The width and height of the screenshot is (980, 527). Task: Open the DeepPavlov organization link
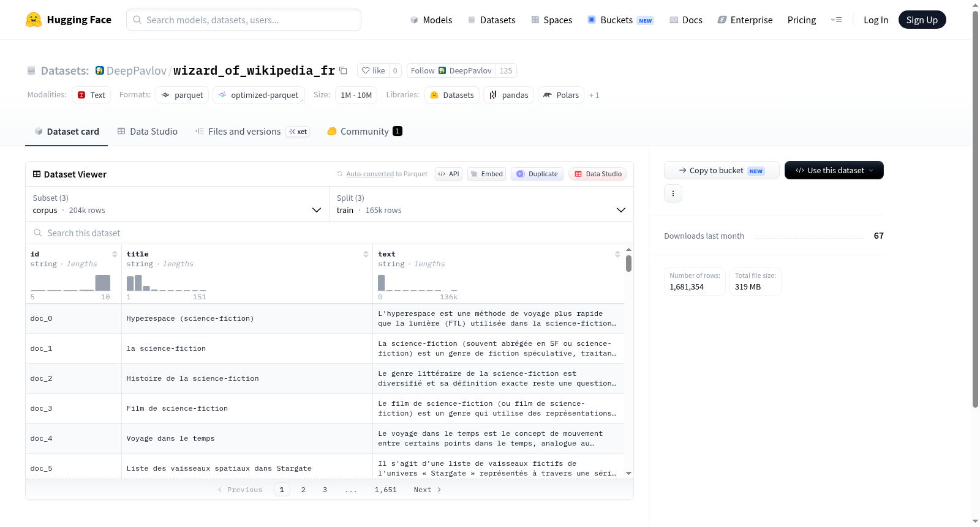coord(137,71)
